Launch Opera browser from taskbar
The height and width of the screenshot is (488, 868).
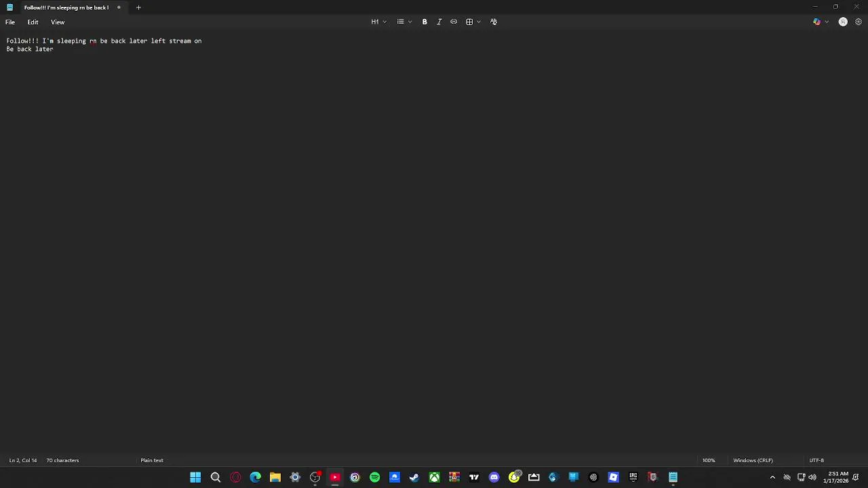coord(235,478)
